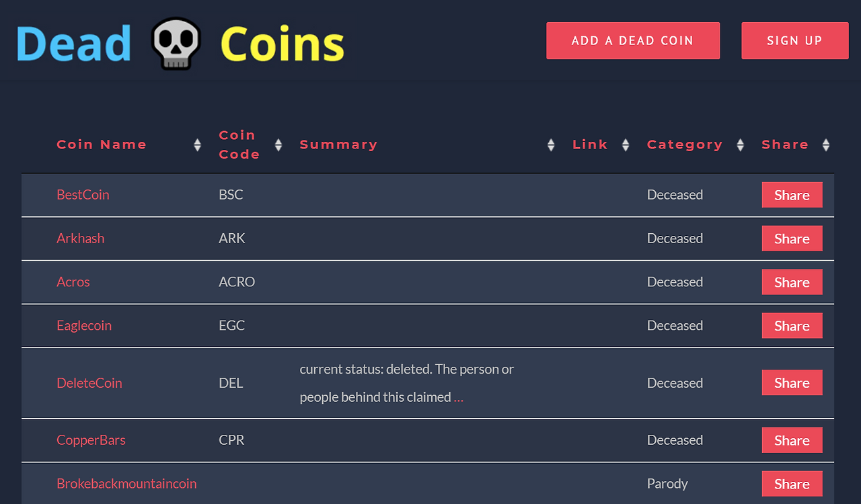The image size is (861, 504).
Task: Open the Brokebackmountaincoin details link
Action: 126,483
